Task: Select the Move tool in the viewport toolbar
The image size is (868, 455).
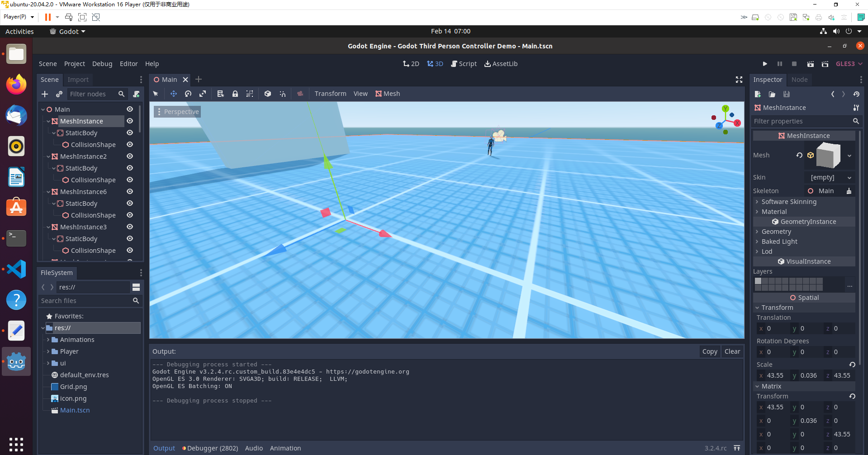Action: (x=173, y=94)
